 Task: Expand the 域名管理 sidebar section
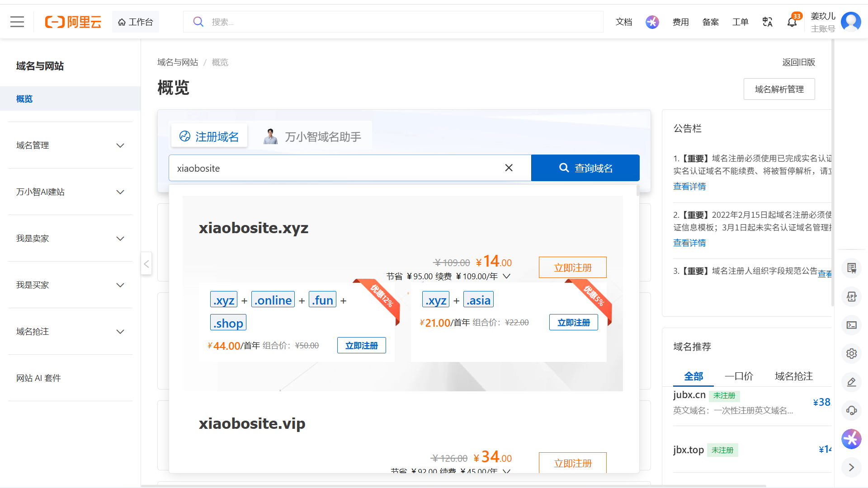tap(71, 145)
